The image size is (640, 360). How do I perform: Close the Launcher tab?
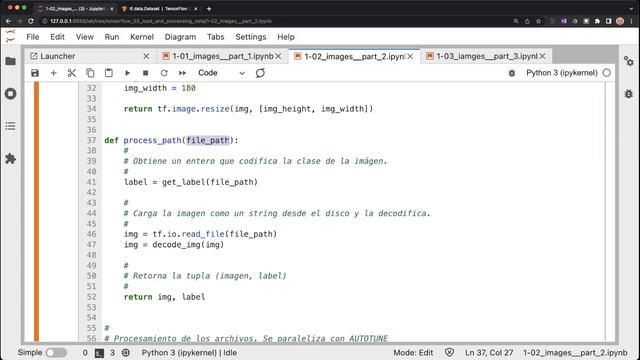coord(146,56)
